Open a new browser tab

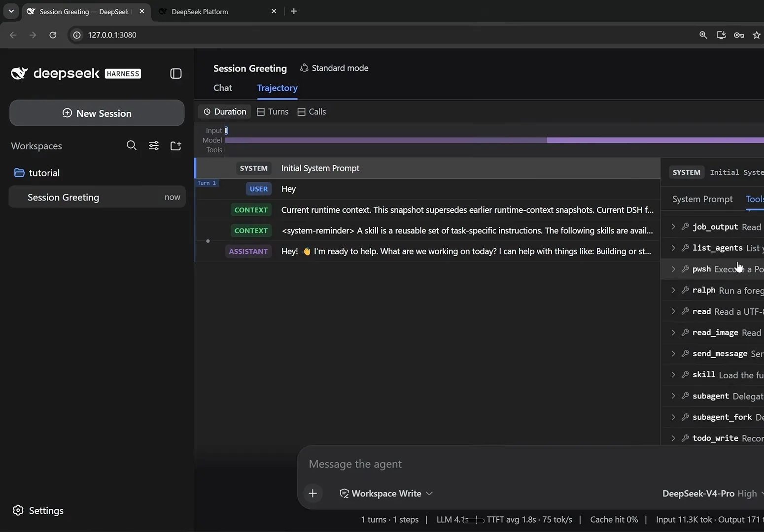coord(294,11)
